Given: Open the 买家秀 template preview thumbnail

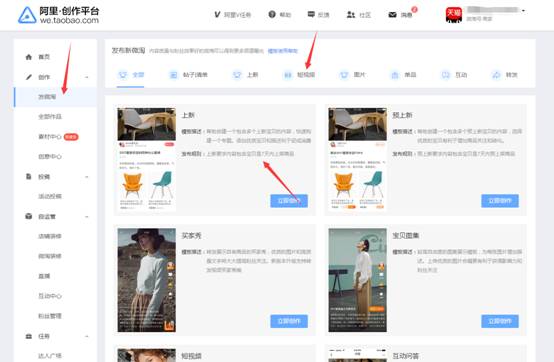Looking at the screenshot, I should tap(147, 280).
